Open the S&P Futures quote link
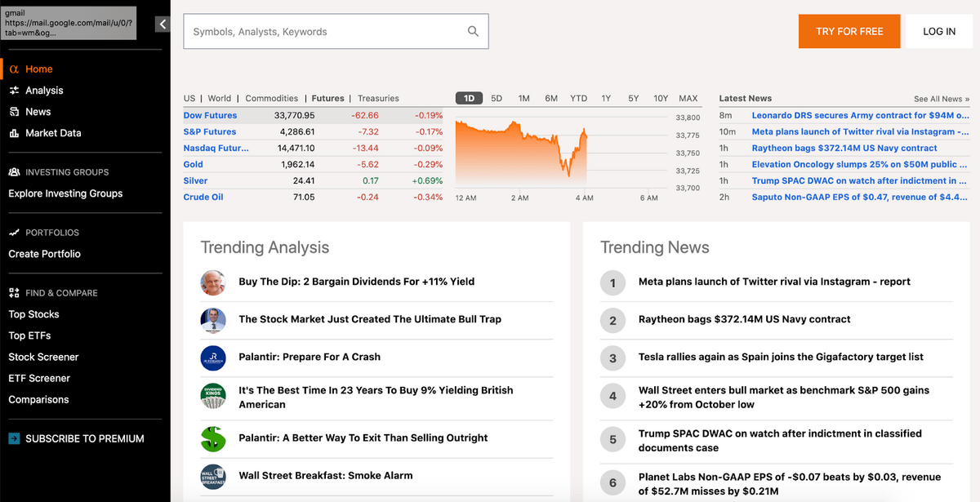 (210, 132)
